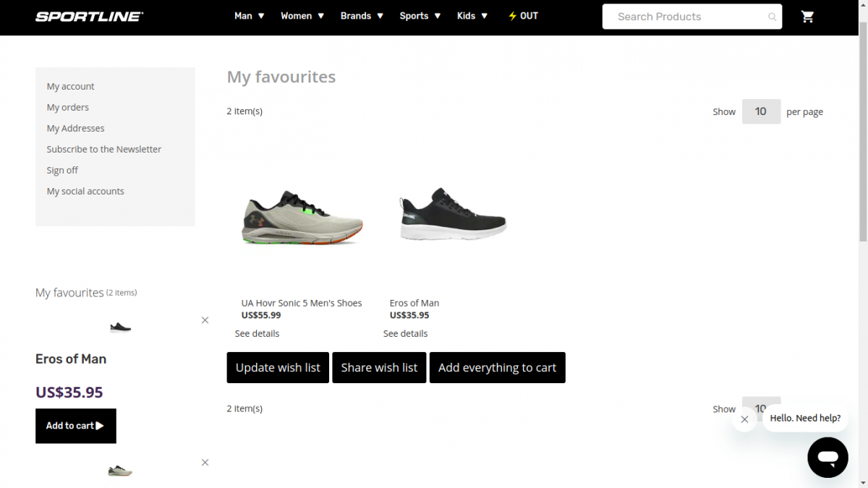Expand the Brands menu
The width and height of the screenshot is (868, 488).
(x=362, y=16)
